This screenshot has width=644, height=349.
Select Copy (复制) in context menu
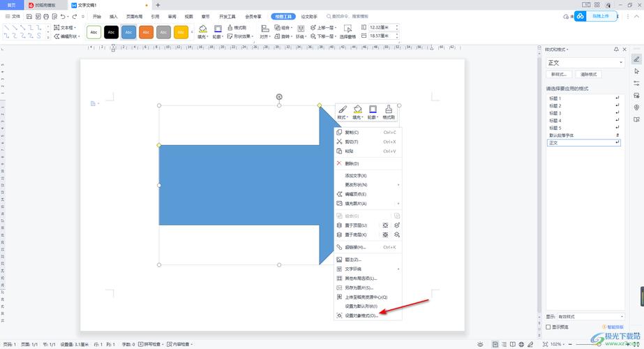coord(368,133)
